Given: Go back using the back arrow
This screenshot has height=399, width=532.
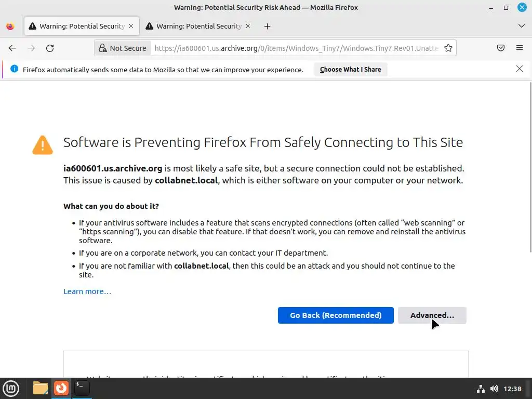Looking at the screenshot, I should point(12,48).
